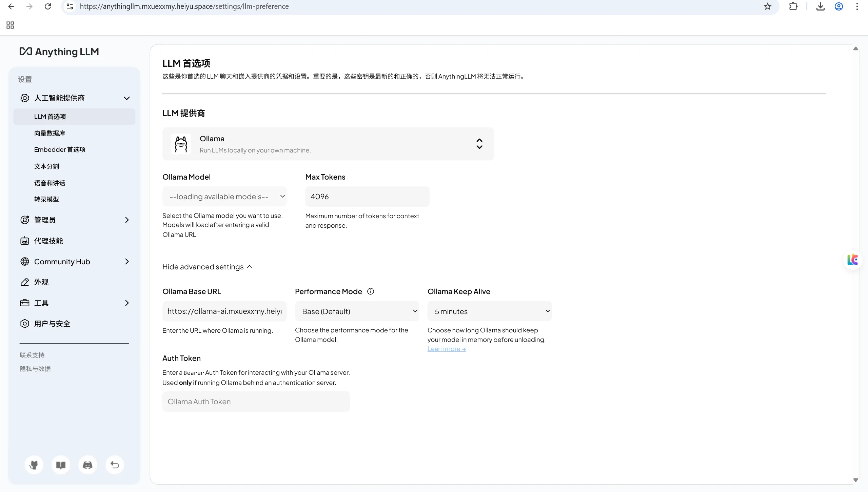Follow the Learn more link
Viewport: 868px width, 492px height.
pos(447,349)
